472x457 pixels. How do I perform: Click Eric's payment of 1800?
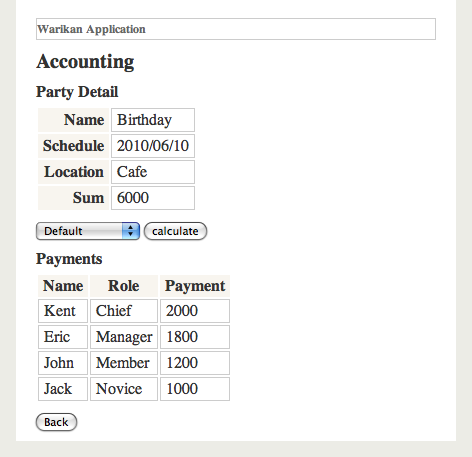click(x=195, y=337)
